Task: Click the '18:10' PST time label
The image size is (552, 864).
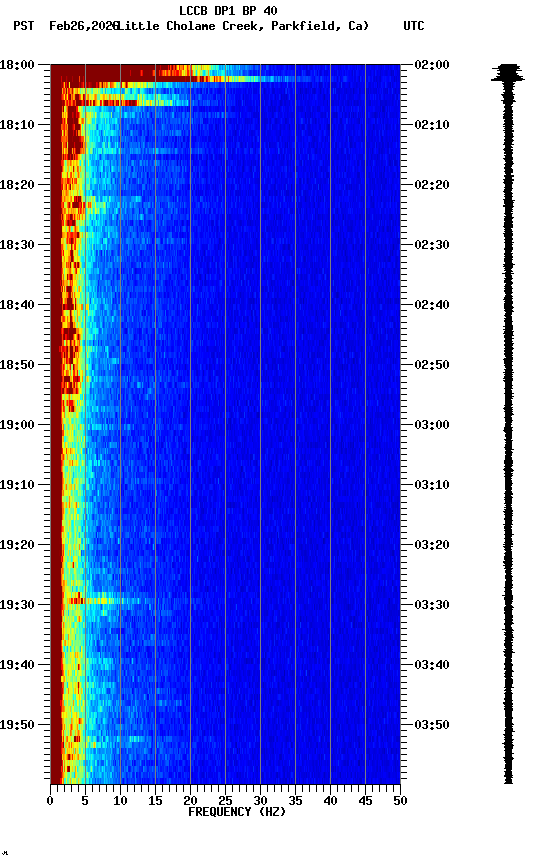Action: point(17,125)
